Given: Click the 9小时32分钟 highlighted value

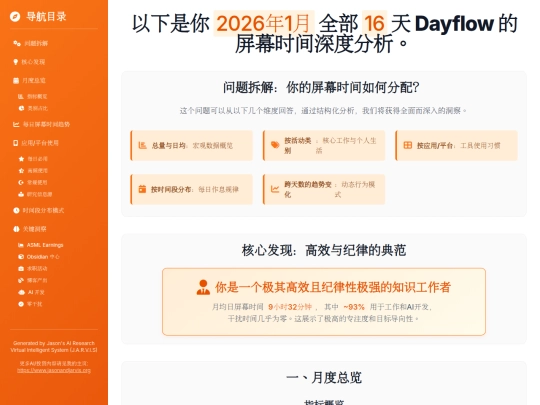Looking at the screenshot, I should (290, 307).
